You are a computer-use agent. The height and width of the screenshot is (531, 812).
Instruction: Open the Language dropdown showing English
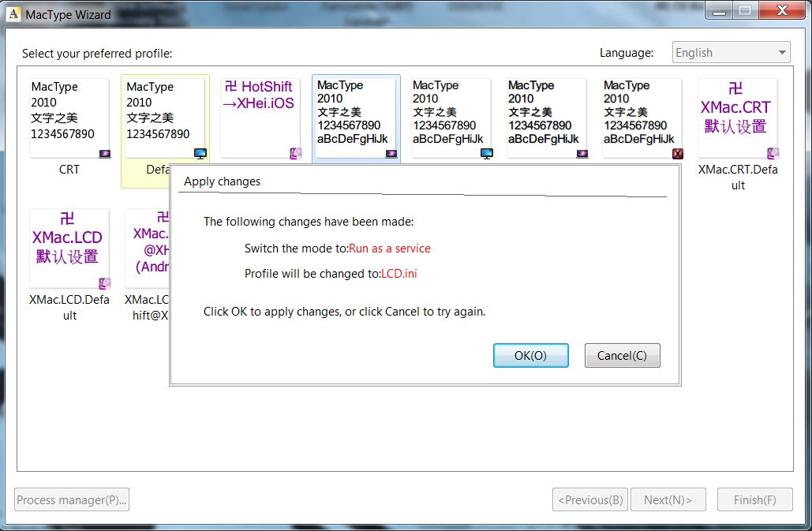[x=731, y=52]
